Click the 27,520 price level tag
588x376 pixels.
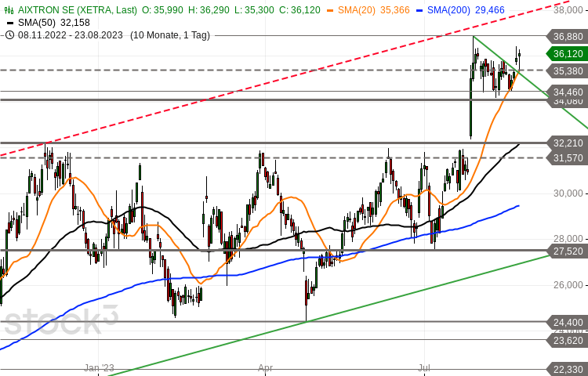(x=567, y=251)
